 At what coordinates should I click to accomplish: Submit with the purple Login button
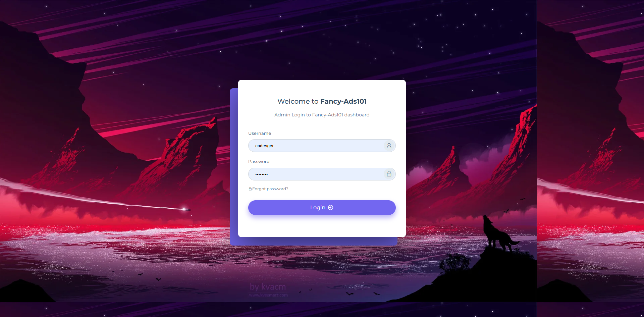[x=322, y=208]
